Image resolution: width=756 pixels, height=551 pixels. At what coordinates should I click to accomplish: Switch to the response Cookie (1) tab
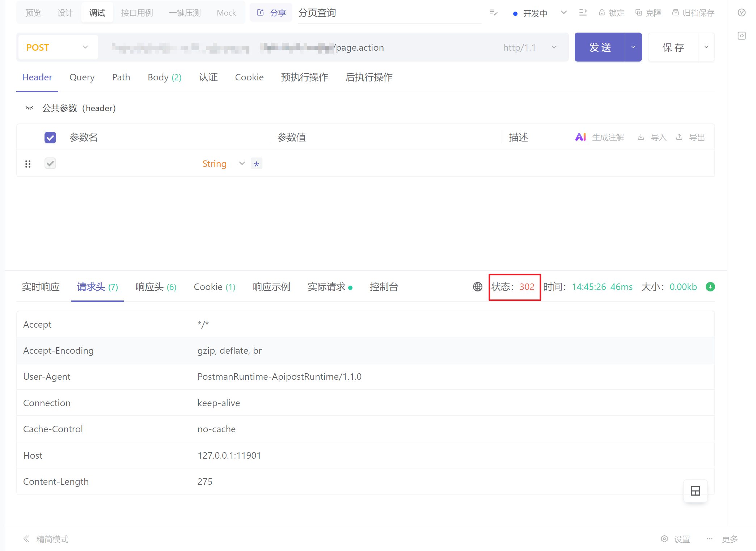tap(215, 287)
